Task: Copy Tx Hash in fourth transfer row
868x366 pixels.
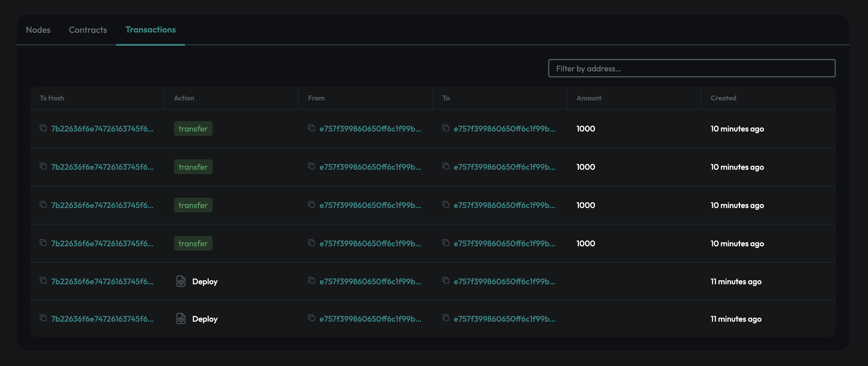Action: coord(43,243)
